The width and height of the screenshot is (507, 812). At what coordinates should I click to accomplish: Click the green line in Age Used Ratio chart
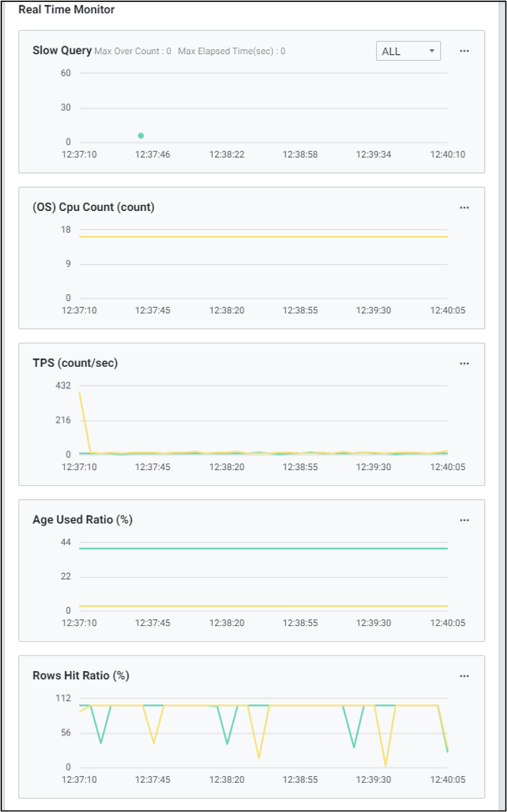pyautogui.click(x=263, y=549)
